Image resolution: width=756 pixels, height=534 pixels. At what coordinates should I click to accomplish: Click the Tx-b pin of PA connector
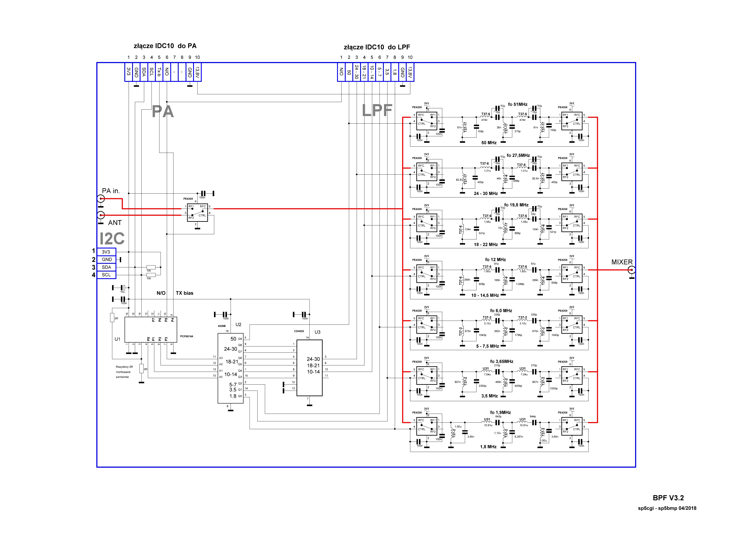point(159,72)
